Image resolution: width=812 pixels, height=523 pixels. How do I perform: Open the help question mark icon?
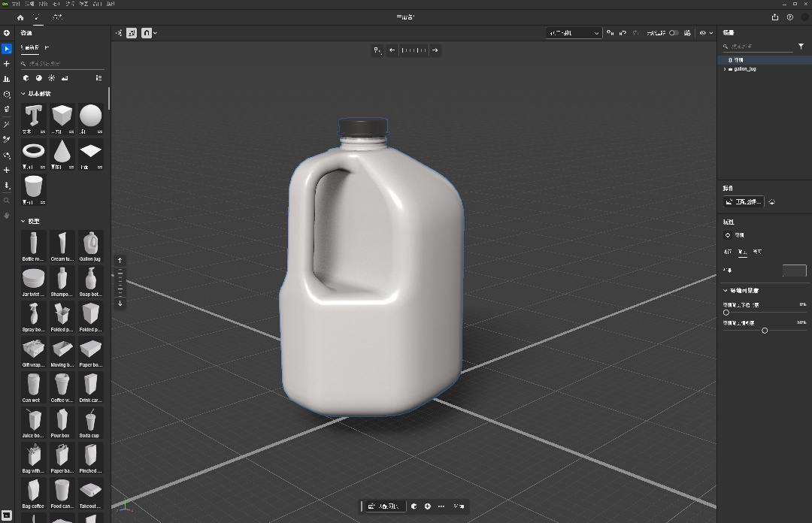(x=790, y=17)
